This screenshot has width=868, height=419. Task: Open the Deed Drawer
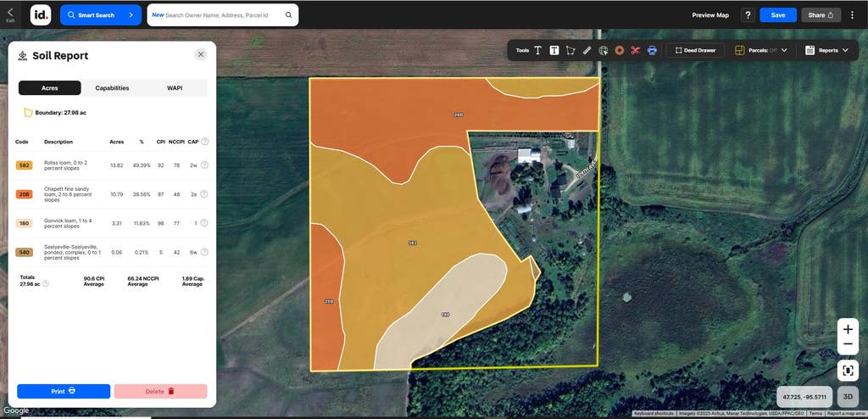(x=695, y=50)
